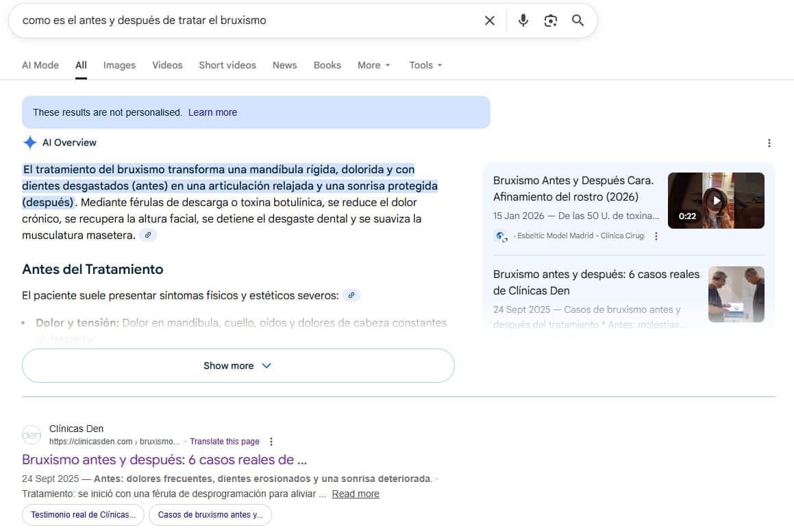Image resolution: width=794 pixels, height=532 pixels.
Task: Open Google Lens camera search icon
Action: coord(550,21)
